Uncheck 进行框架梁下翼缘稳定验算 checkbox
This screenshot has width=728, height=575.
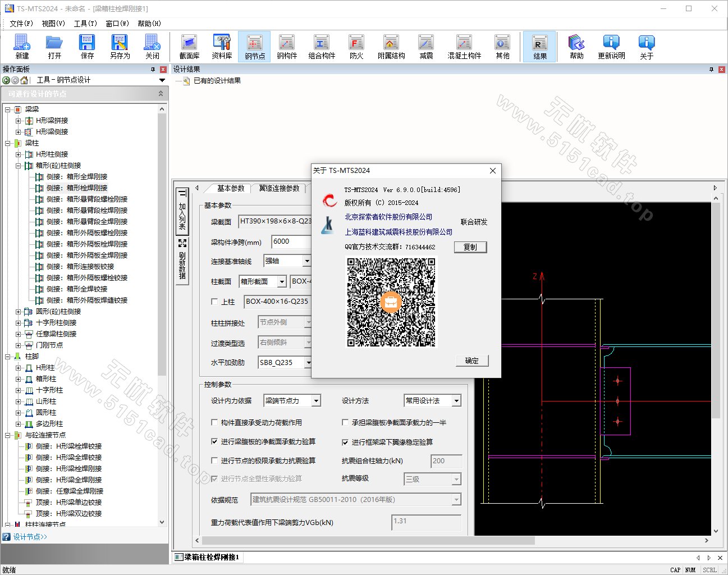(x=345, y=442)
